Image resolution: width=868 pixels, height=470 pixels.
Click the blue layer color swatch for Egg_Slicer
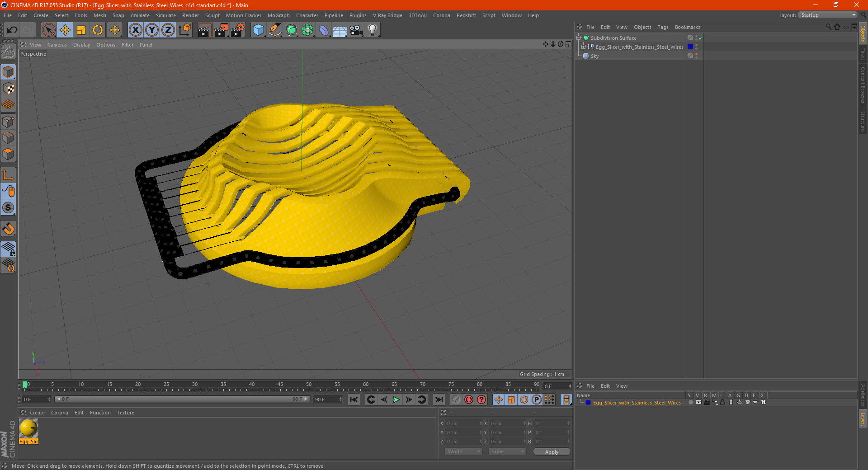click(588, 403)
